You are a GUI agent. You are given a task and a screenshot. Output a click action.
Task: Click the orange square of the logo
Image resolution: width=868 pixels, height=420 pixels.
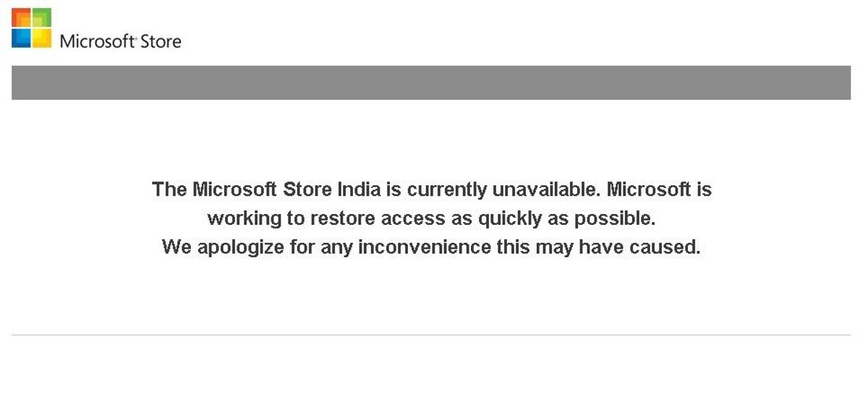pyautogui.click(x=22, y=18)
